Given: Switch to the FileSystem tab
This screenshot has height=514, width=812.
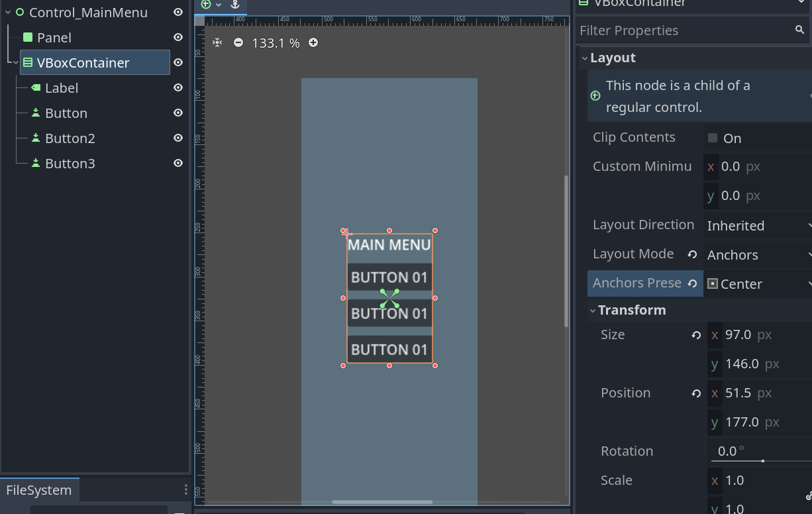Looking at the screenshot, I should 39,490.
